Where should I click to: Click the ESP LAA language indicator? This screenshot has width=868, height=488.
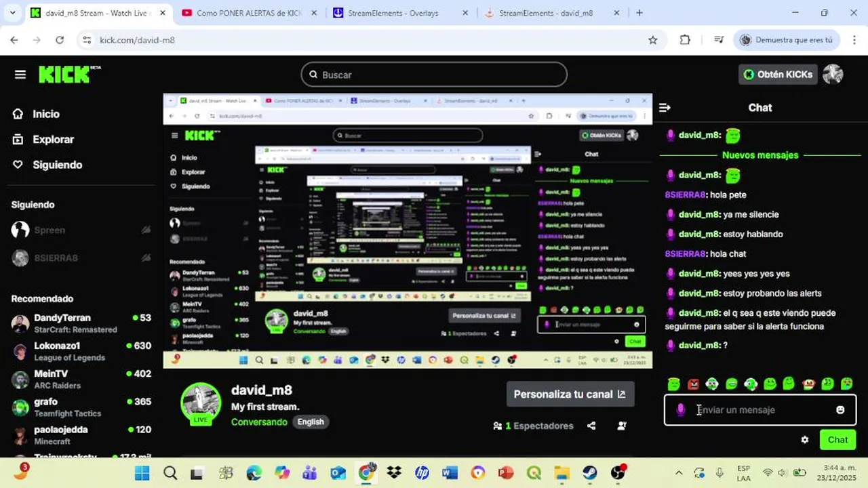(x=743, y=473)
